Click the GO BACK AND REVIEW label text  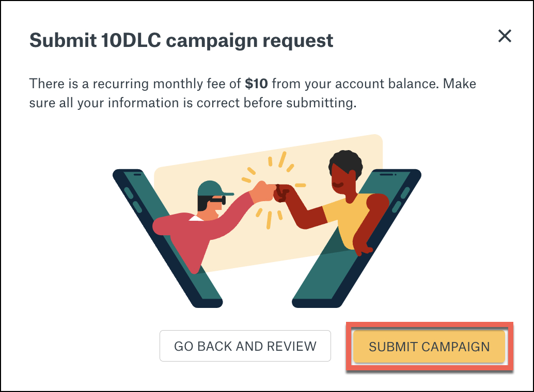tap(245, 346)
